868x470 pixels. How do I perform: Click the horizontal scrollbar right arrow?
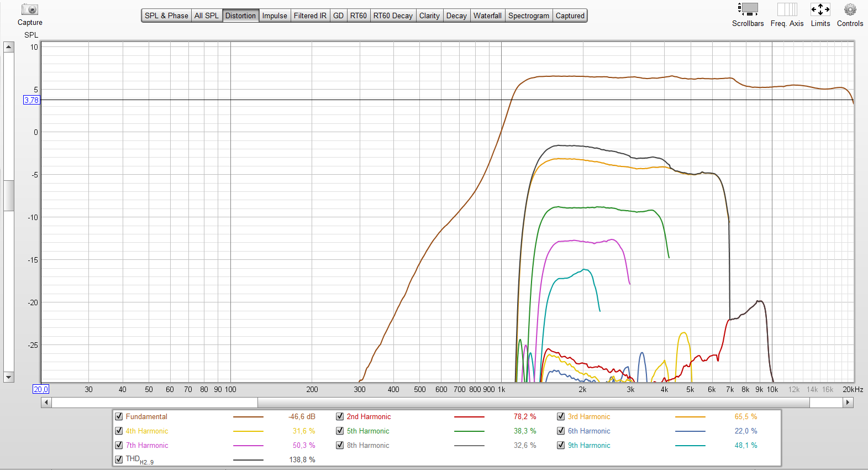848,403
